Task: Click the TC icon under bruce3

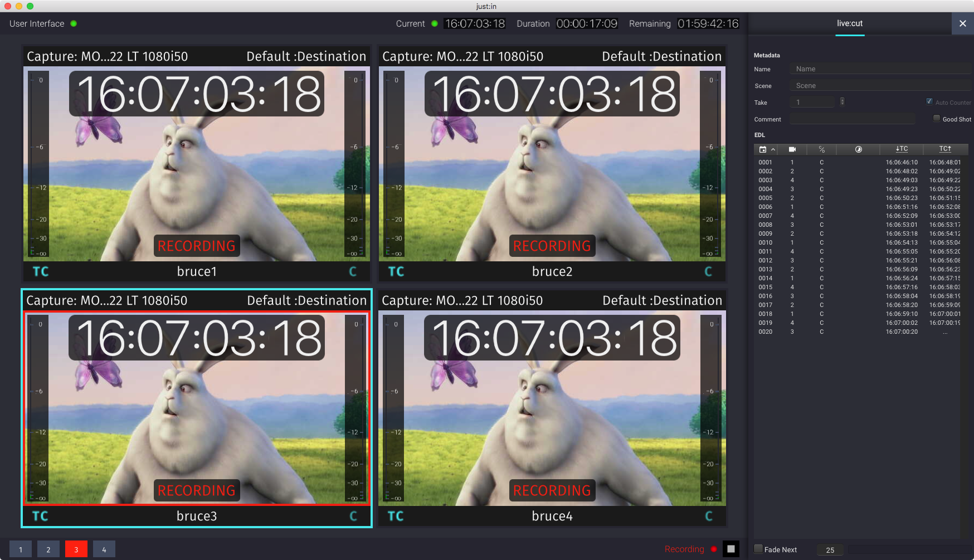Action: point(40,516)
